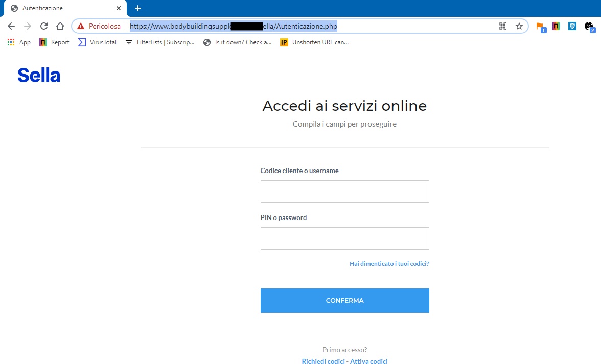The image size is (601, 364).
Task: Open the QR code icon in address bar
Action: click(503, 26)
